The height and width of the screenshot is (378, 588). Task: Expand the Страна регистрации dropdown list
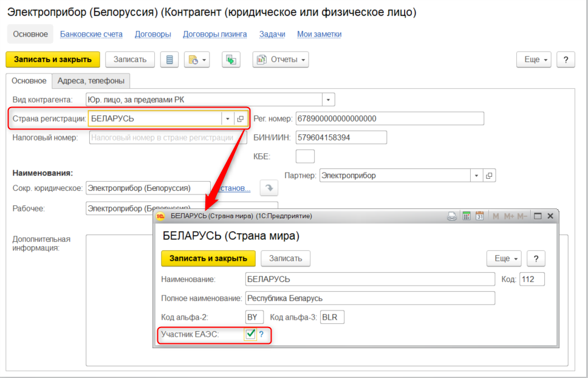coord(228,119)
